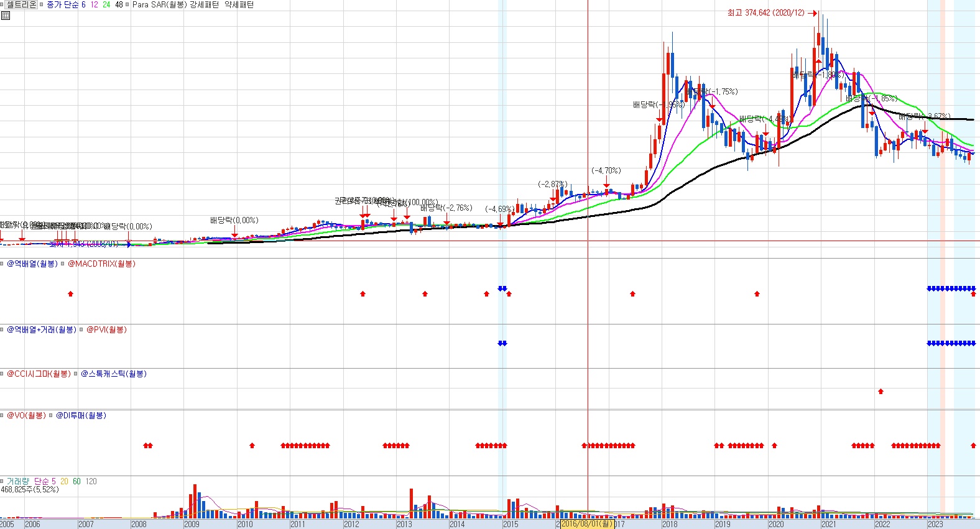Click the @CCI시그마(월봉) indicator label

coord(39,374)
